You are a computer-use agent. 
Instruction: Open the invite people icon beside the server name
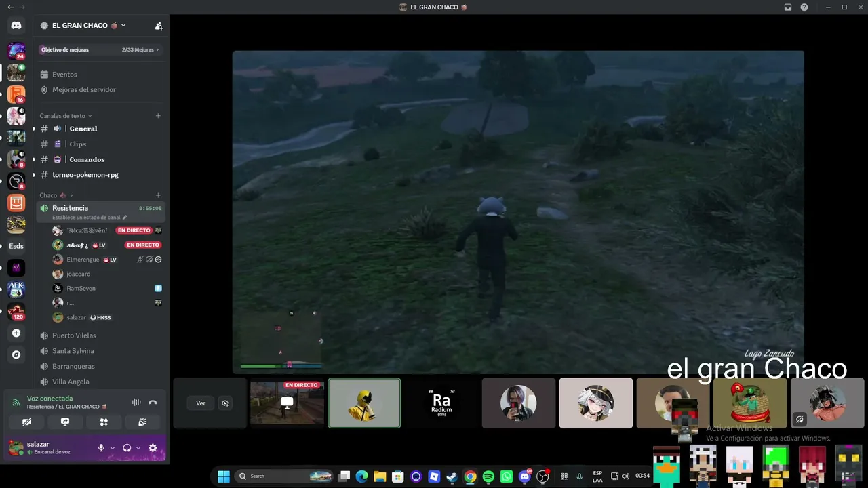(x=159, y=26)
